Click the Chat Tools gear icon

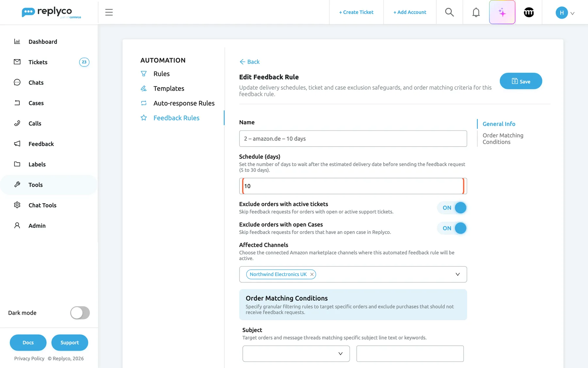coord(17,205)
